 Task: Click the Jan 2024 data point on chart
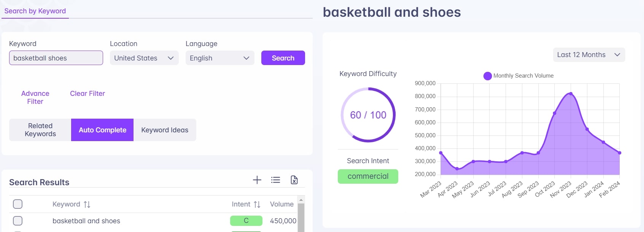[x=603, y=142]
